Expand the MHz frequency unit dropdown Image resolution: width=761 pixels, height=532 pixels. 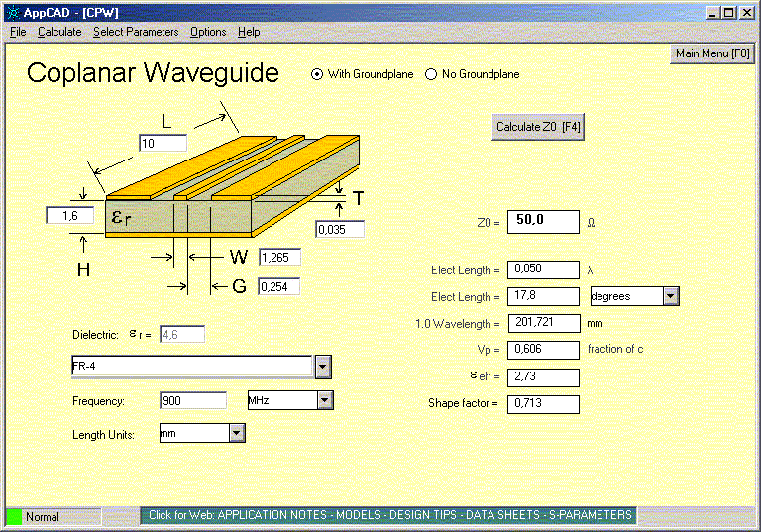[x=325, y=400]
